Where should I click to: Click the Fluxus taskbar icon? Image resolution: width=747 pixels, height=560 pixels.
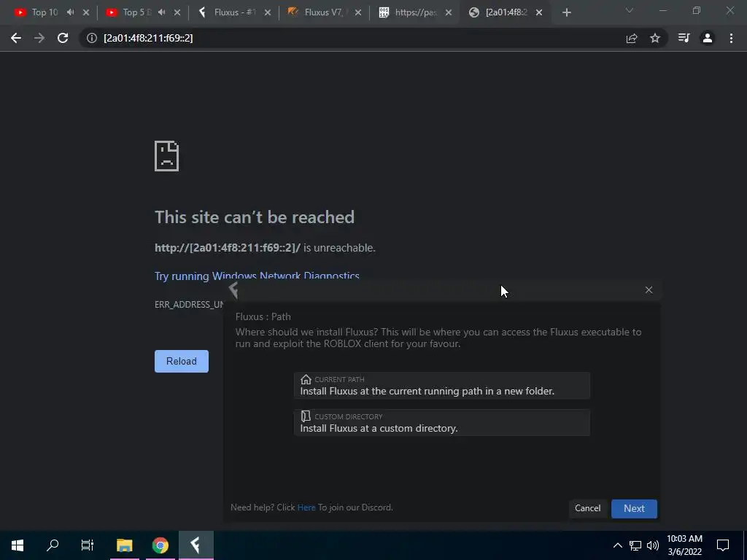(196, 545)
